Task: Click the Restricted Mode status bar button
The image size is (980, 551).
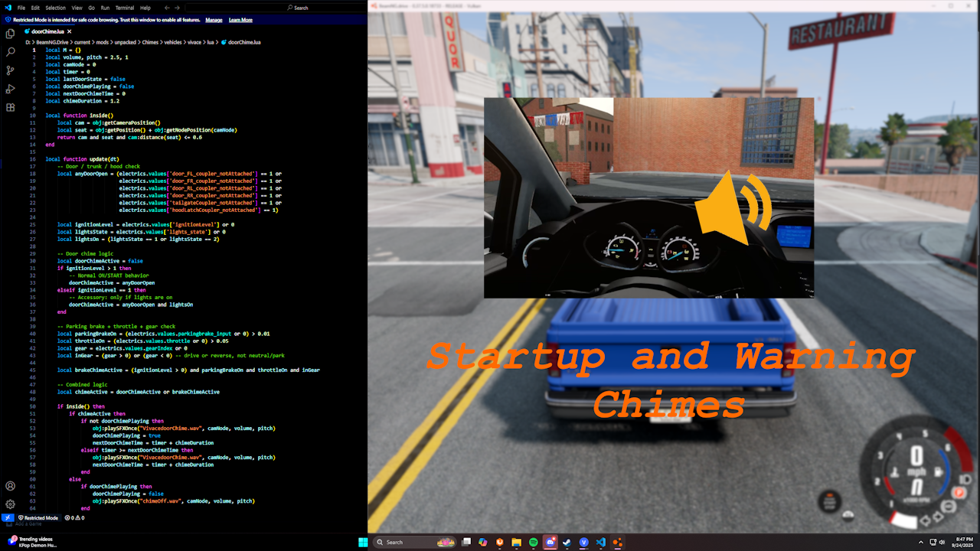Action: coord(38,518)
